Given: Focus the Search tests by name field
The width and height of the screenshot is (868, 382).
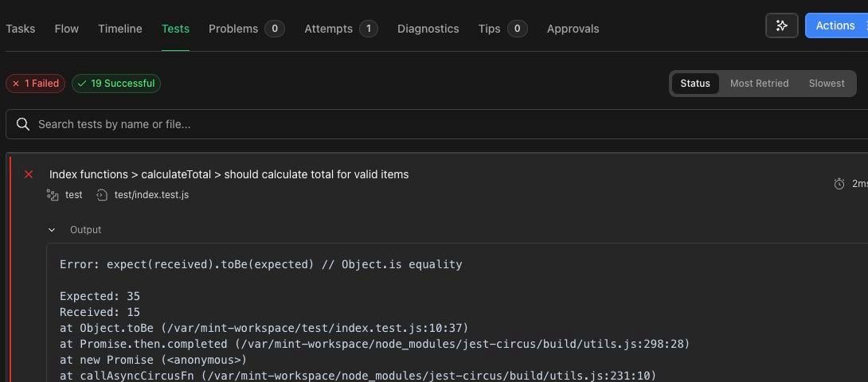Looking at the screenshot, I should (x=436, y=124).
